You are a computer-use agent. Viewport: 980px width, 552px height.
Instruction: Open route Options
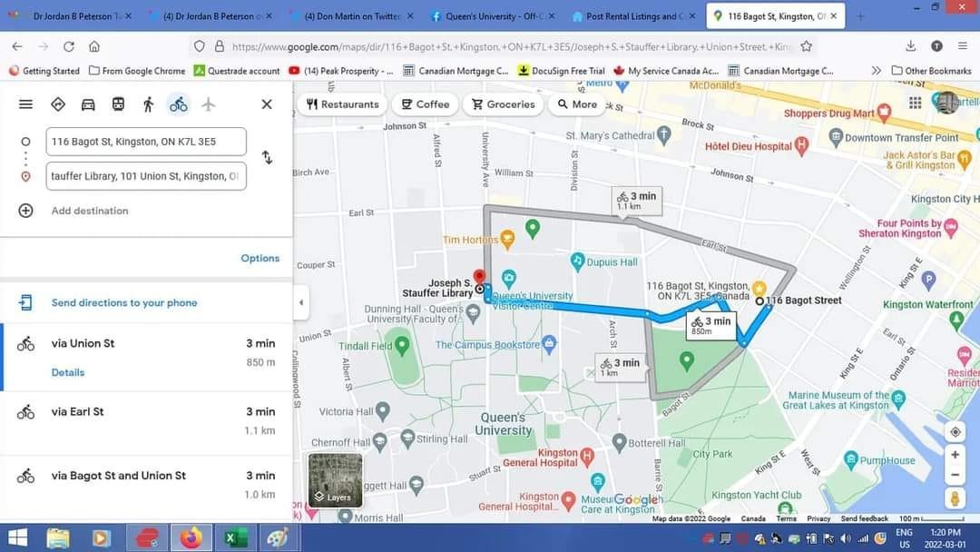[260, 258]
